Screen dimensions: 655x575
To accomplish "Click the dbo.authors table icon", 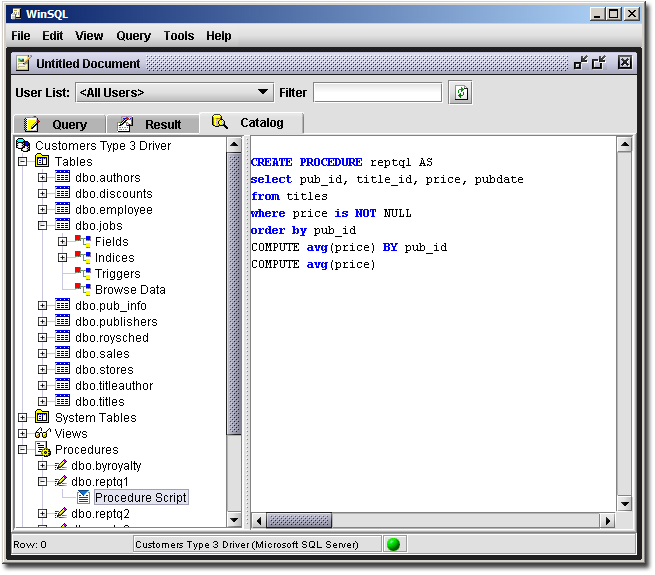I will click(62, 177).
